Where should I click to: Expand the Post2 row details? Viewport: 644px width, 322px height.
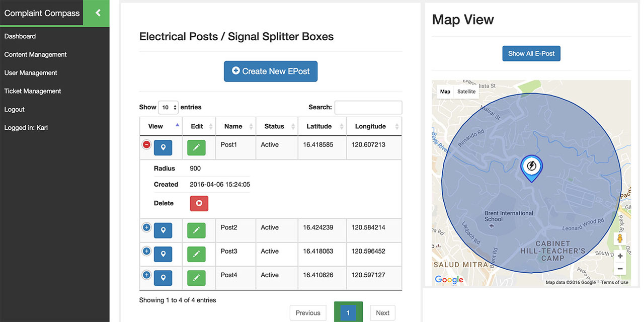146,227
